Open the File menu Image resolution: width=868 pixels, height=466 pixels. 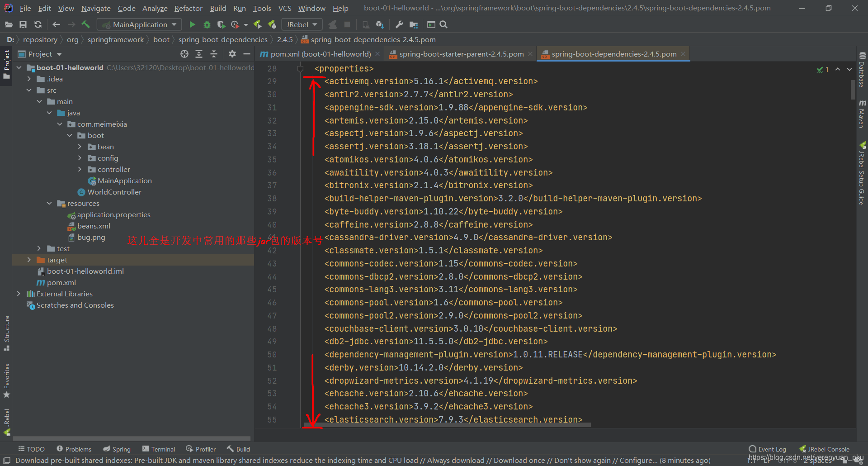click(25, 8)
